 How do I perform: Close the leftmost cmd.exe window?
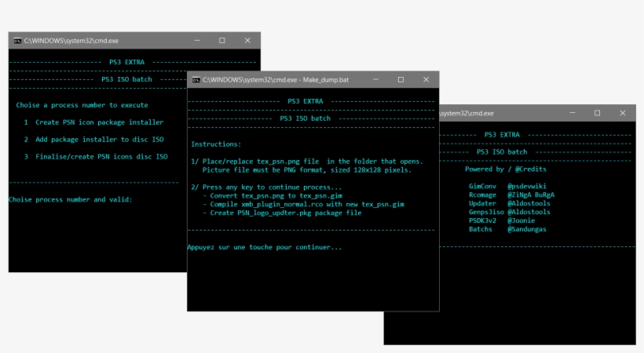point(247,40)
